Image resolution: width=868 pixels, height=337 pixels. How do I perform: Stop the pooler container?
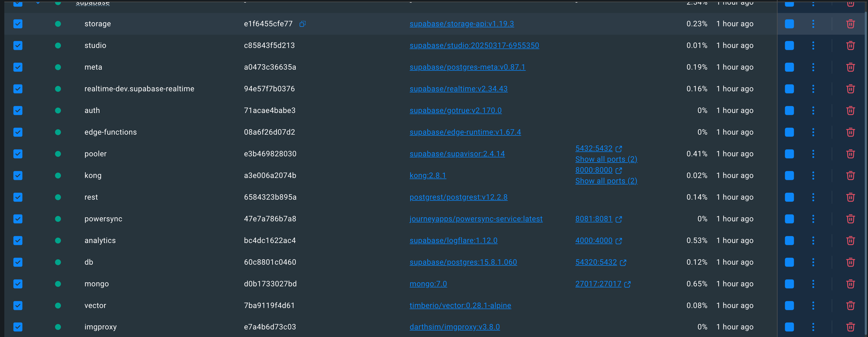789,154
